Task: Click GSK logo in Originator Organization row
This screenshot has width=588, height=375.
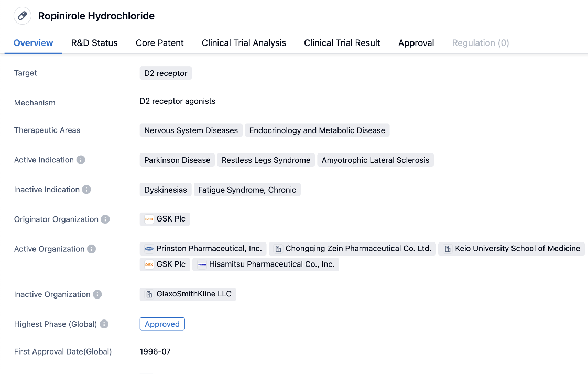Action: (149, 219)
